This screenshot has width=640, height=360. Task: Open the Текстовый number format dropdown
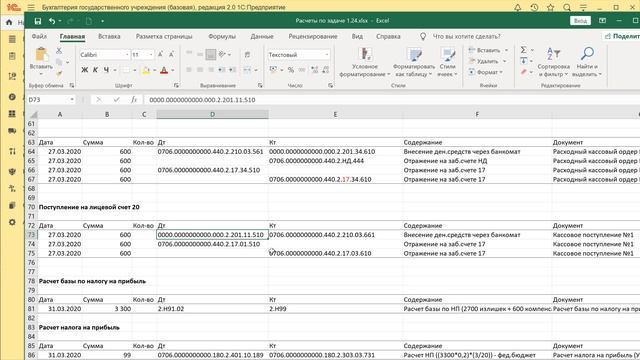[327, 55]
